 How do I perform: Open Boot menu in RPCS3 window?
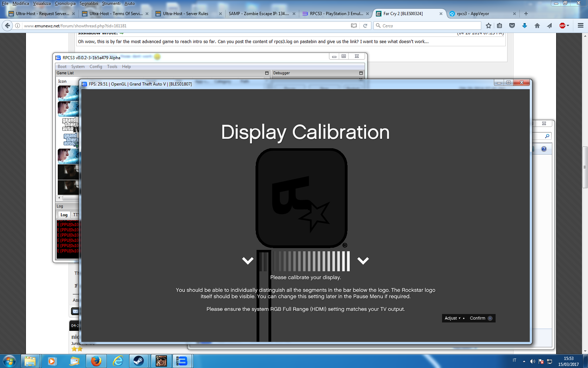tap(62, 67)
